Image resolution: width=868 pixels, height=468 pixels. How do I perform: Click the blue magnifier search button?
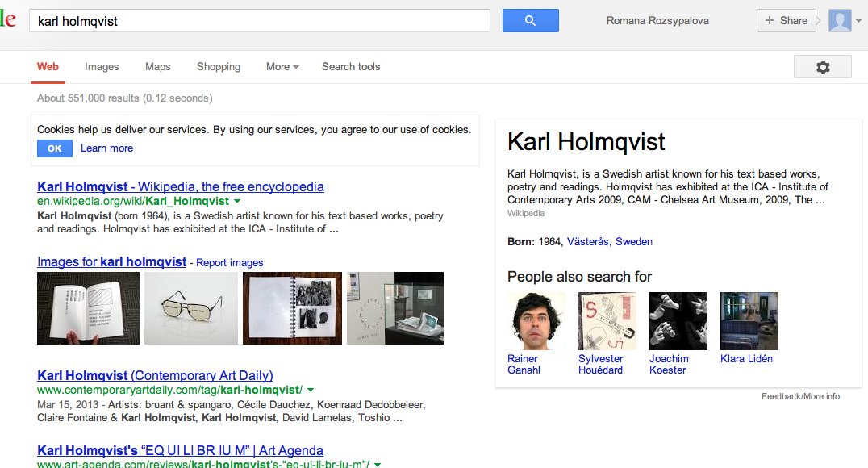[x=530, y=20]
